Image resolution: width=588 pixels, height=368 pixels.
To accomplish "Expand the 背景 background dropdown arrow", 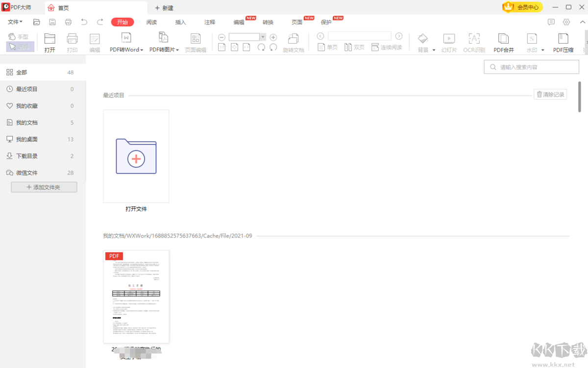I will pyautogui.click(x=434, y=50).
